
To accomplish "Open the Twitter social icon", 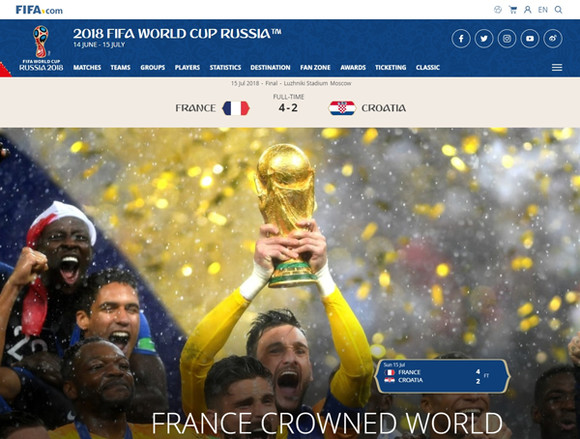I will [x=484, y=38].
